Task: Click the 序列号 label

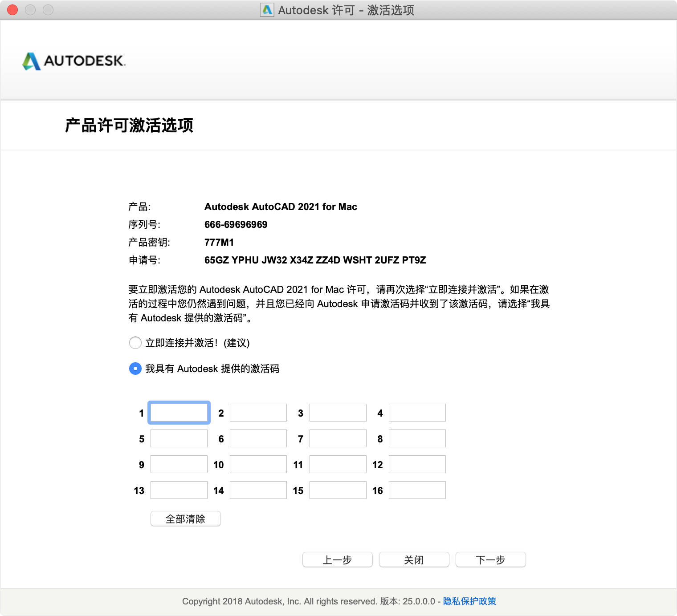Action: tap(144, 224)
